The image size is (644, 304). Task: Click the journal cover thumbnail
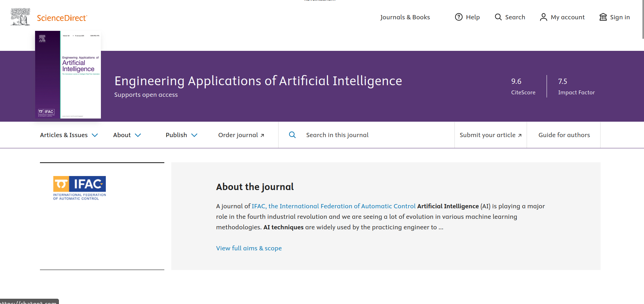click(x=68, y=75)
